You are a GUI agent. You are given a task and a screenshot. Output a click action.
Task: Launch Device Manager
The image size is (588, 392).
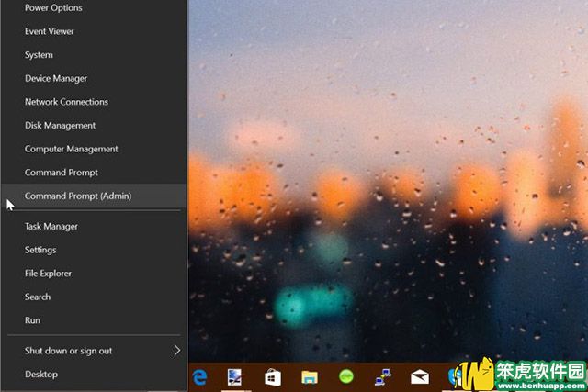click(56, 79)
